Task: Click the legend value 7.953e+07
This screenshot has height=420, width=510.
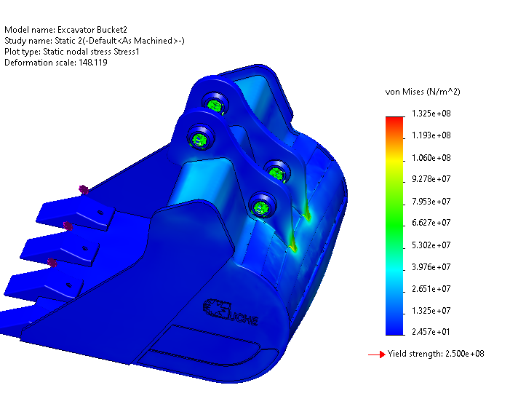Action: (431, 202)
